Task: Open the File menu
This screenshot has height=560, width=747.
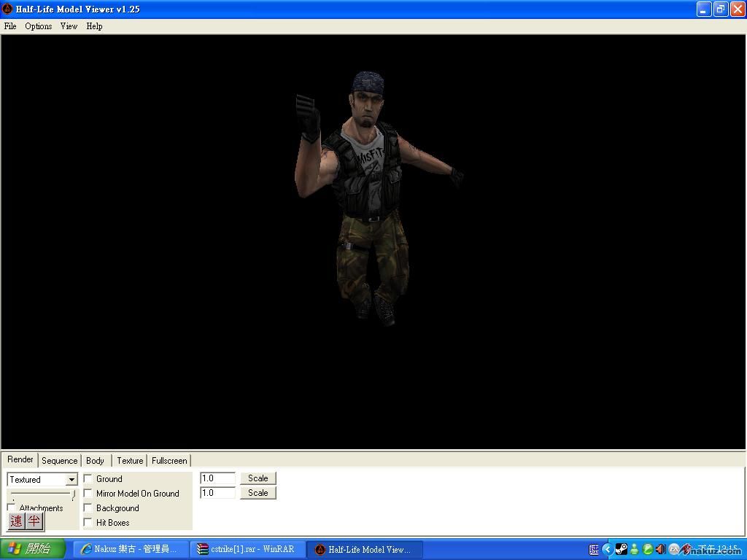Action: click(x=10, y=26)
